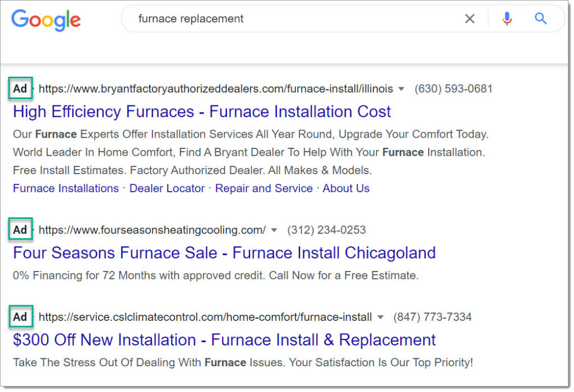The height and width of the screenshot is (392, 574).
Task: Open the Four Seasons Furnace Sale headline
Action: point(224,253)
